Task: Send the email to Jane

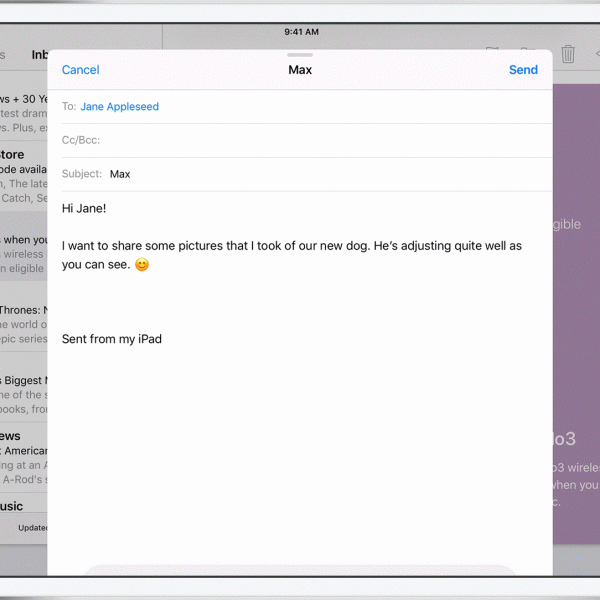Action: 523,70
